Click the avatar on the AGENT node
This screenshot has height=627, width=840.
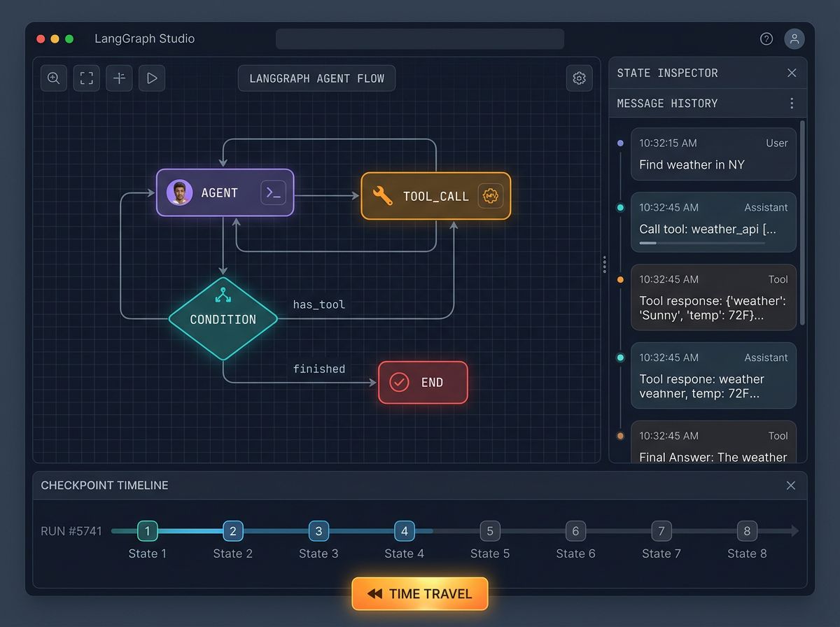(179, 192)
